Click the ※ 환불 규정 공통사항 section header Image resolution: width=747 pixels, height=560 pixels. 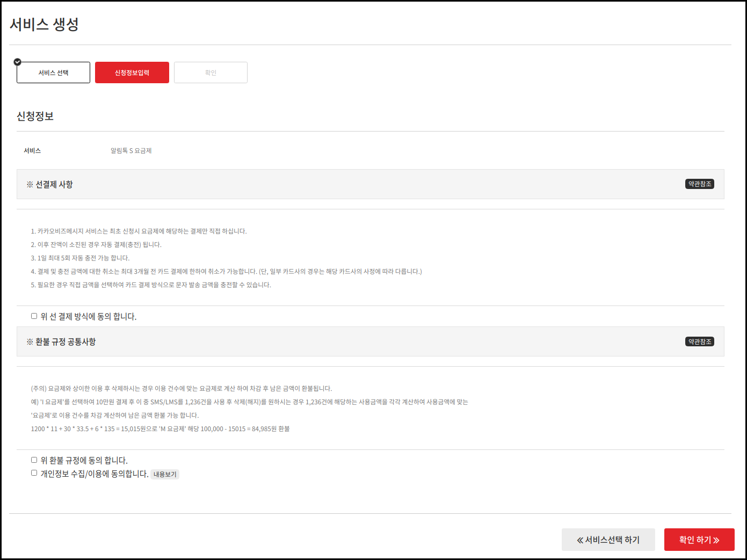61,341
